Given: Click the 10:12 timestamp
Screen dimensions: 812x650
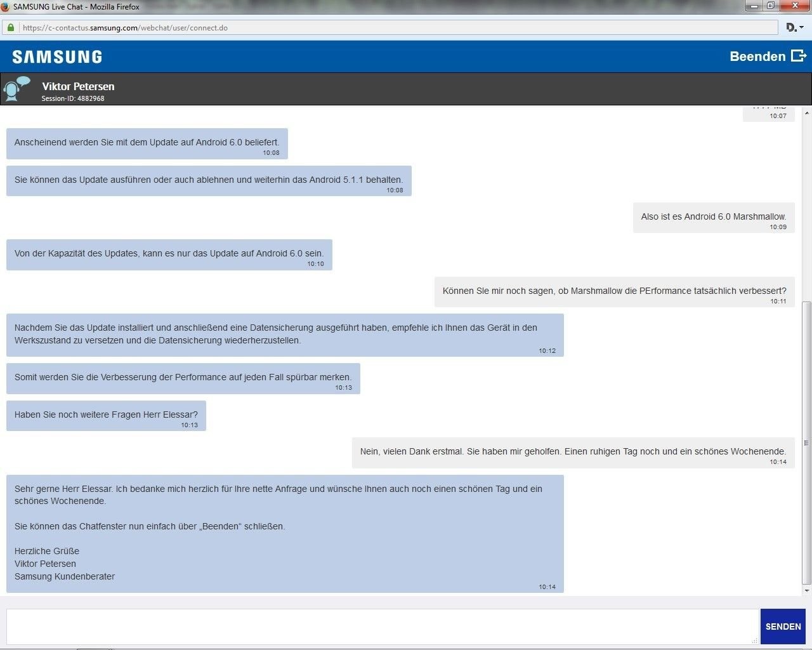Looking at the screenshot, I should 547,350.
